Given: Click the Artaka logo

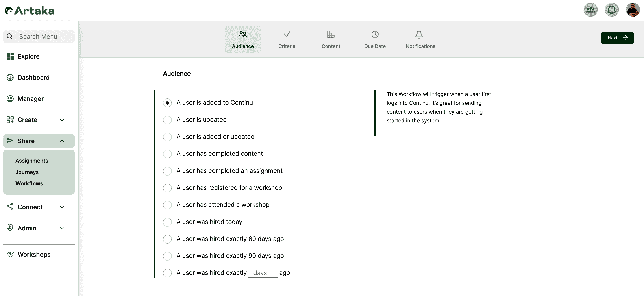Looking at the screenshot, I should click(30, 11).
